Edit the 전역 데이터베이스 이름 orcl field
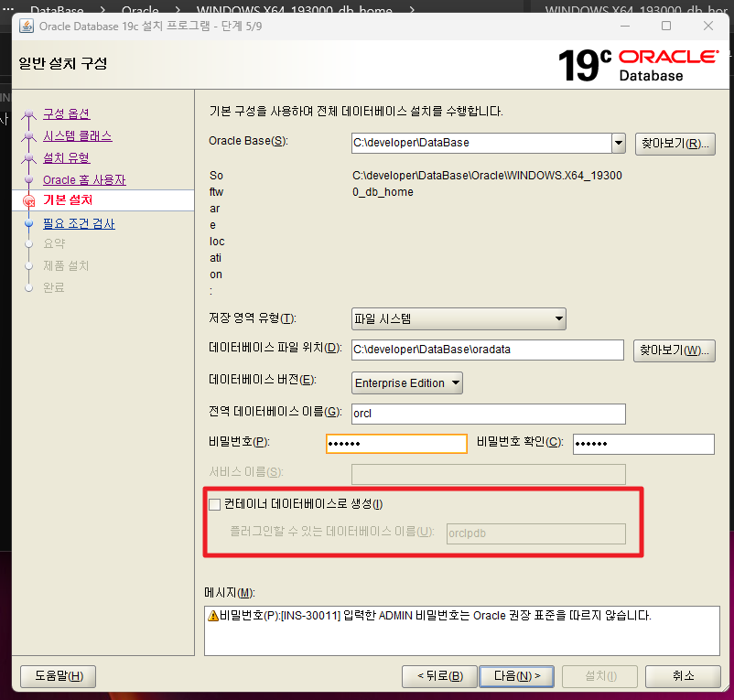 (x=488, y=414)
